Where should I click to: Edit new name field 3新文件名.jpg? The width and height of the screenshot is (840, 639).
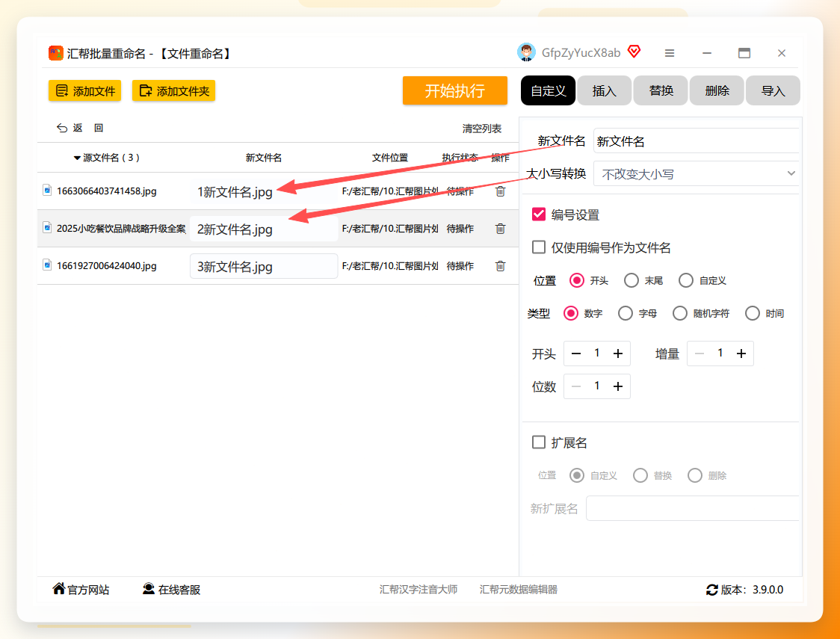point(264,266)
